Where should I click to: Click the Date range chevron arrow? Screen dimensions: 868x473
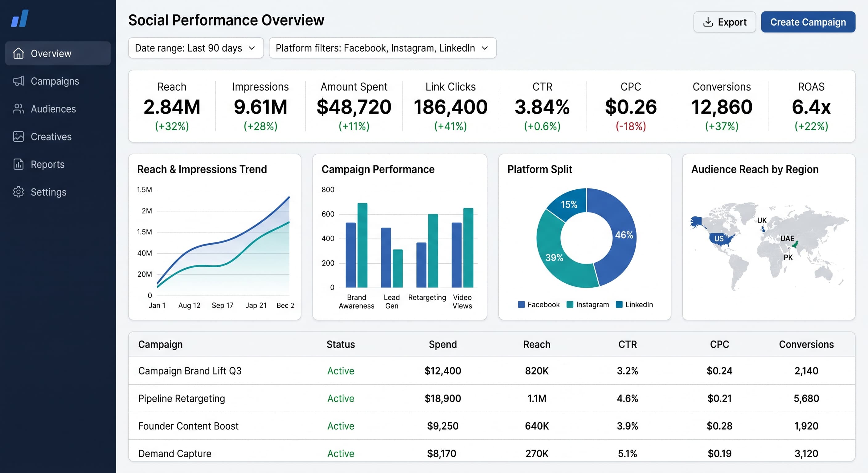252,48
